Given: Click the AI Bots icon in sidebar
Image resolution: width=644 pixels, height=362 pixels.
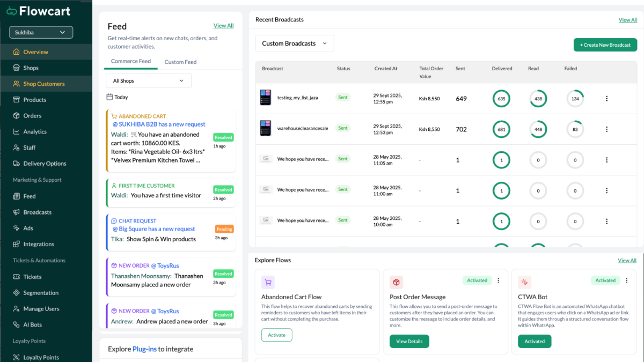Looking at the screenshot, I should [x=17, y=325].
